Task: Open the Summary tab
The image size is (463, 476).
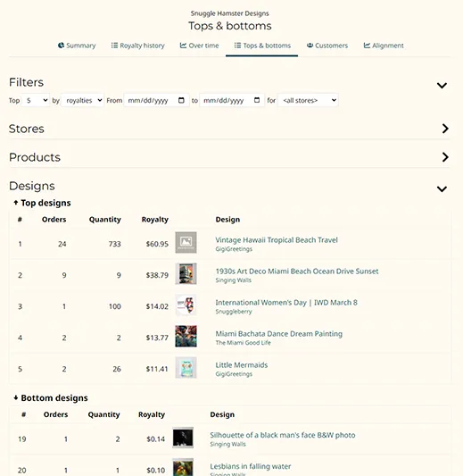Action: tap(77, 46)
